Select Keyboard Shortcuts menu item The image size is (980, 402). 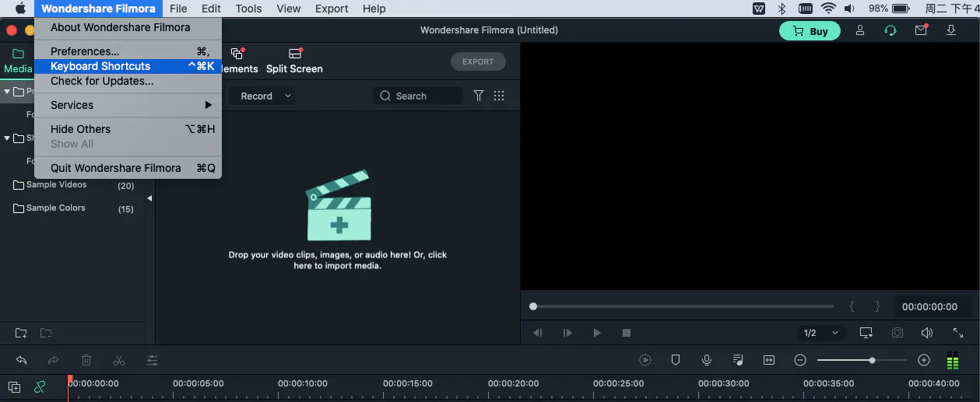[128, 66]
